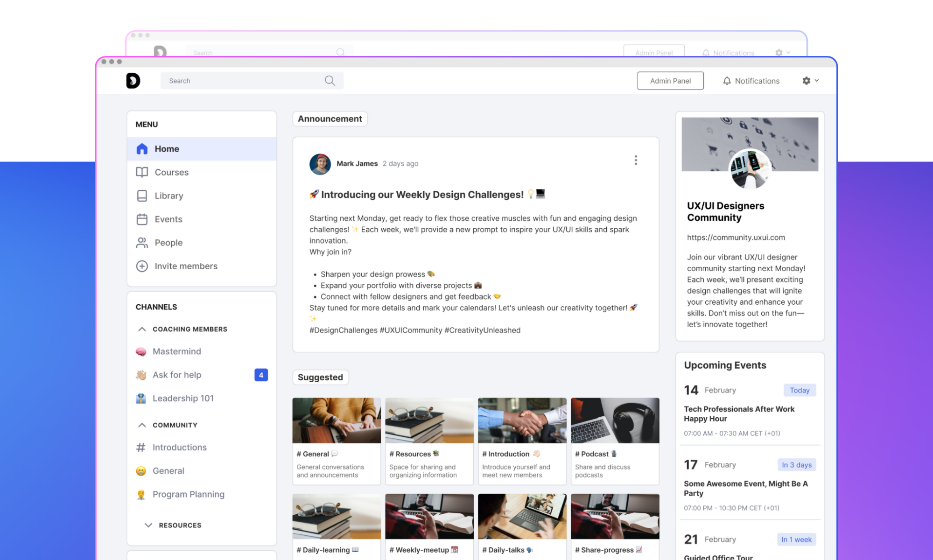Click Mark James author name
Viewport: 933px width, 560px height.
357,164
